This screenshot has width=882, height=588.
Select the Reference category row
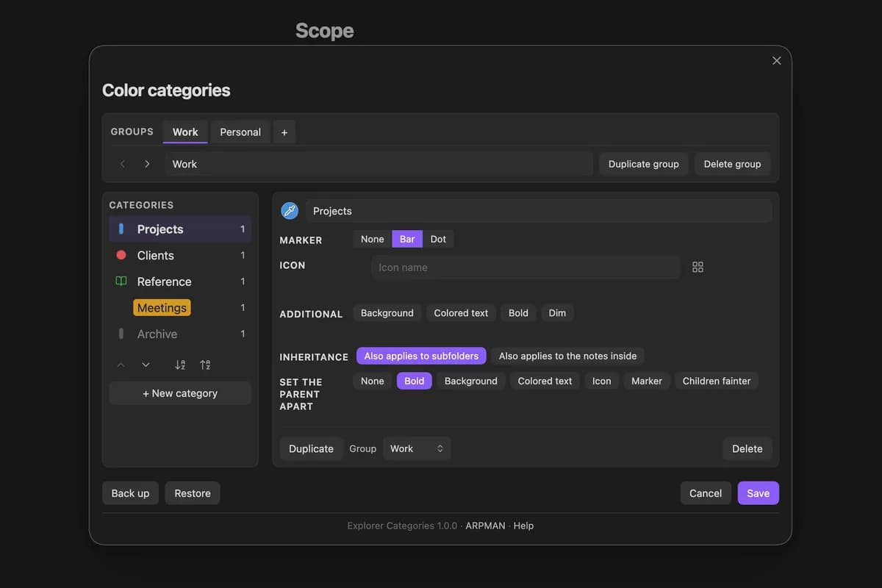(x=180, y=282)
